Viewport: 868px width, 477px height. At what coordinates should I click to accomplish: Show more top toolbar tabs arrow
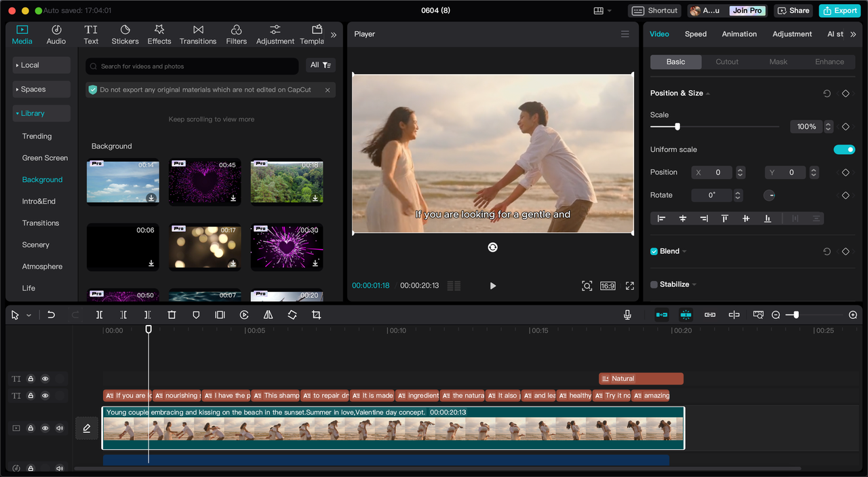tap(334, 35)
